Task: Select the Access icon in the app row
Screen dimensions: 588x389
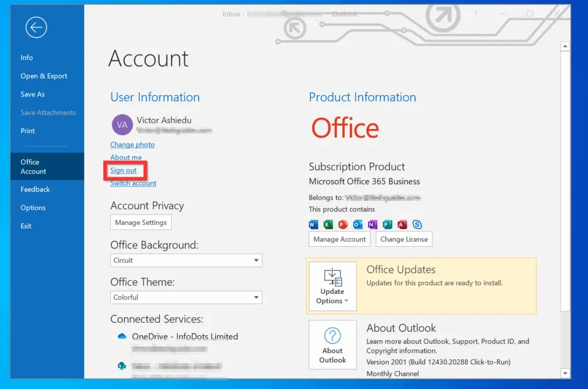Action: click(x=403, y=224)
